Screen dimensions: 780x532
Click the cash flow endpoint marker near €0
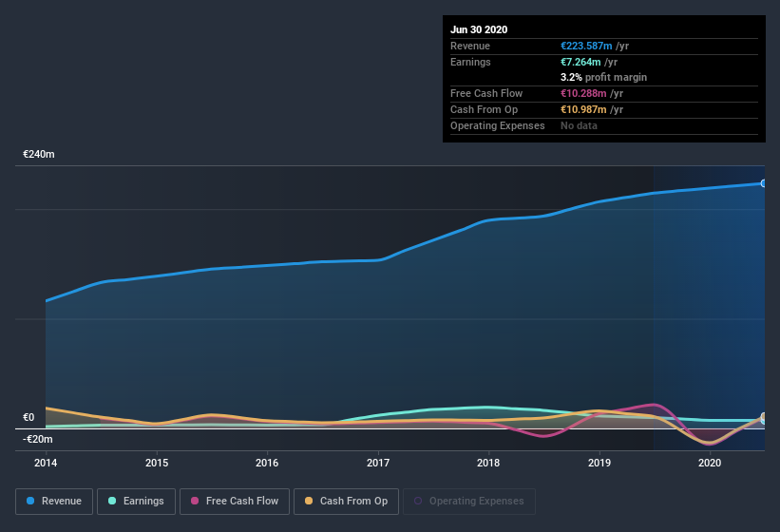point(763,418)
